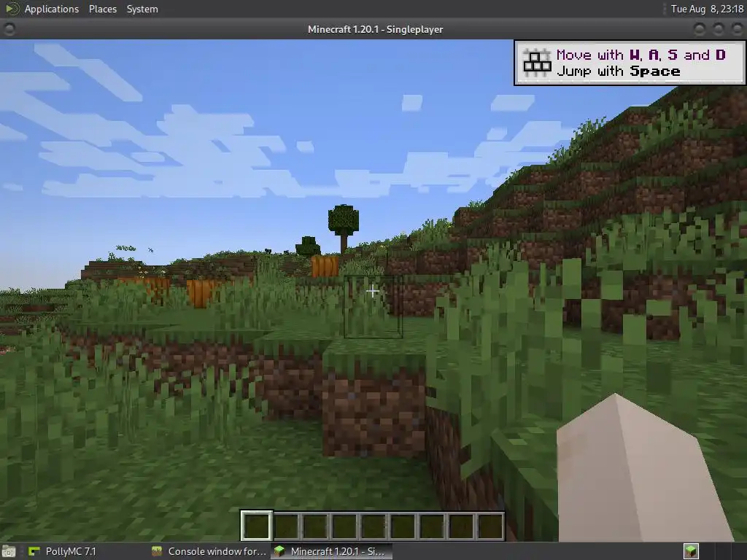Screen dimensions: 747x560
Task: Click the date and time clock
Action: coord(707,9)
